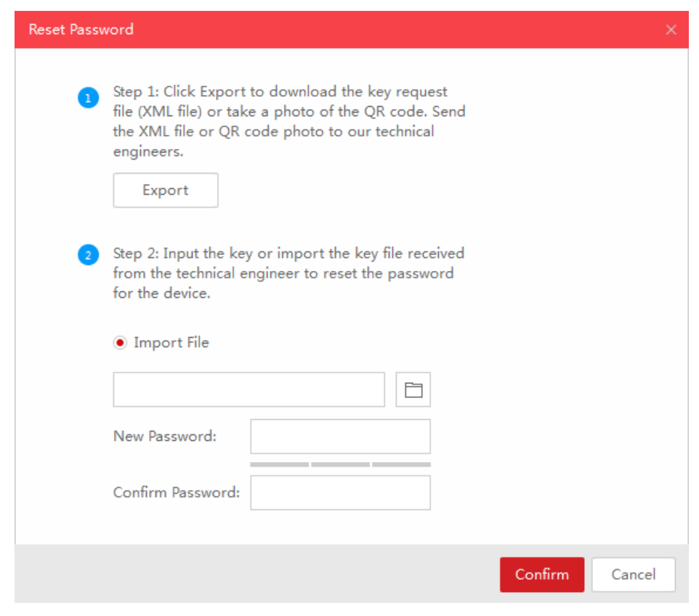Click the password strength indicator bar
The image size is (699, 616).
(339, 463)
